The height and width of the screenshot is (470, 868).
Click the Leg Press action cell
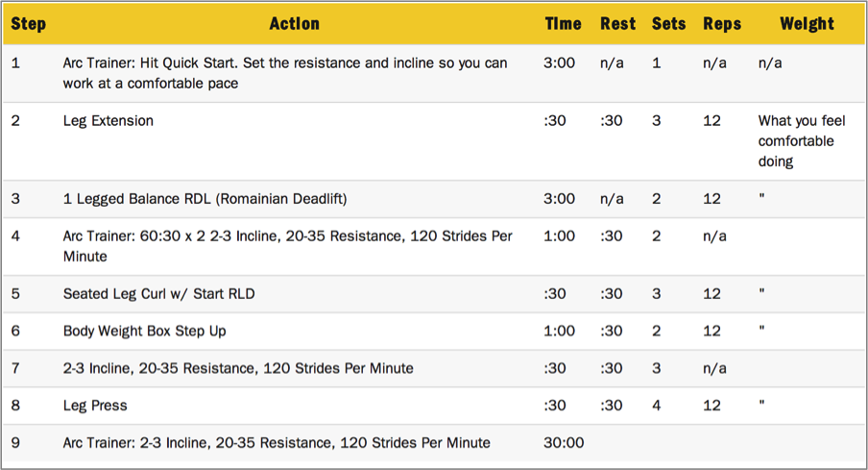coord(95,406)
